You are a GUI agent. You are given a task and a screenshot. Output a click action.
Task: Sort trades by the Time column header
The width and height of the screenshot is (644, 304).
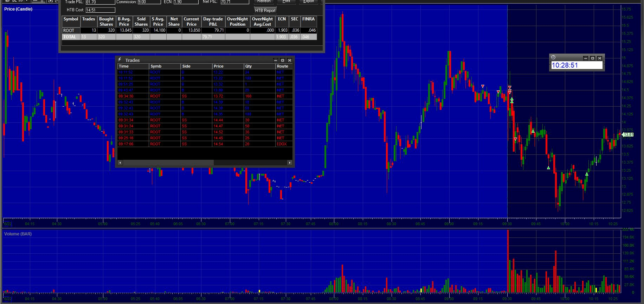pos(133,66)
